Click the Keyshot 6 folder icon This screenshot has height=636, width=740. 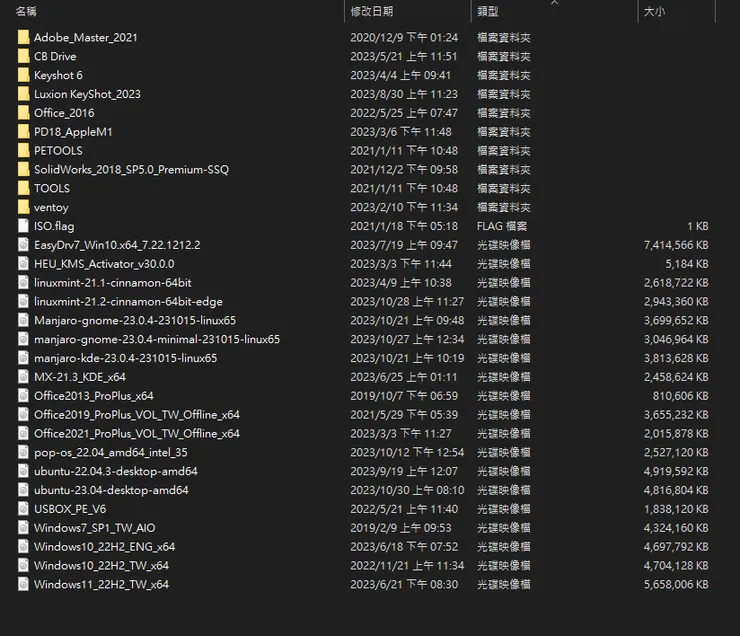tap(24, 75)
